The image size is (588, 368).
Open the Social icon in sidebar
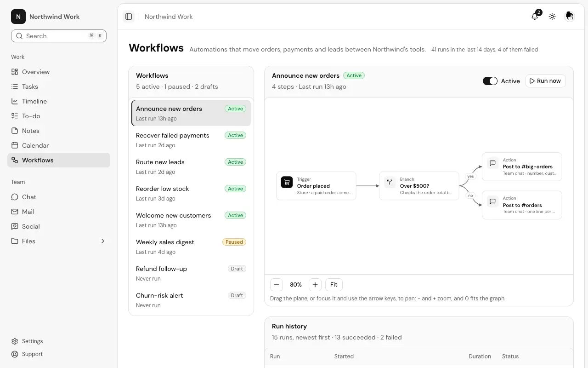(15, 226)
